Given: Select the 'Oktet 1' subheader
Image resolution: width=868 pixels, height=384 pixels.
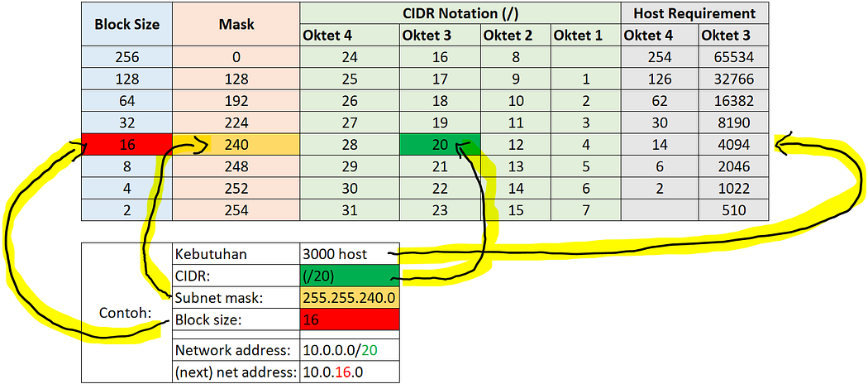Looking at the screenshot, I should tap(585, 36).
